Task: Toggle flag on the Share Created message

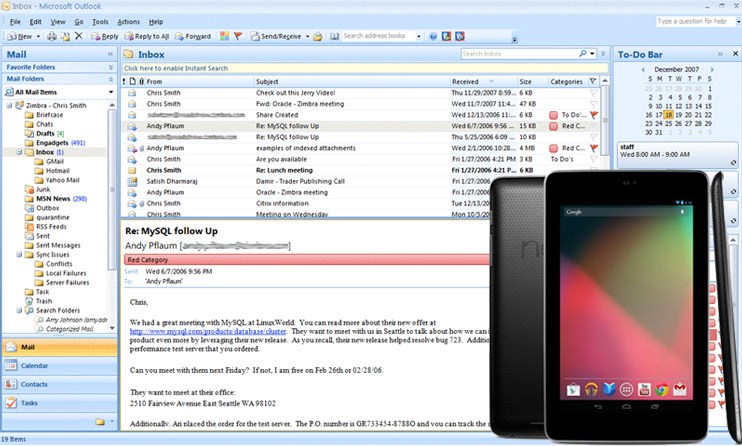Action: point(594,115)
